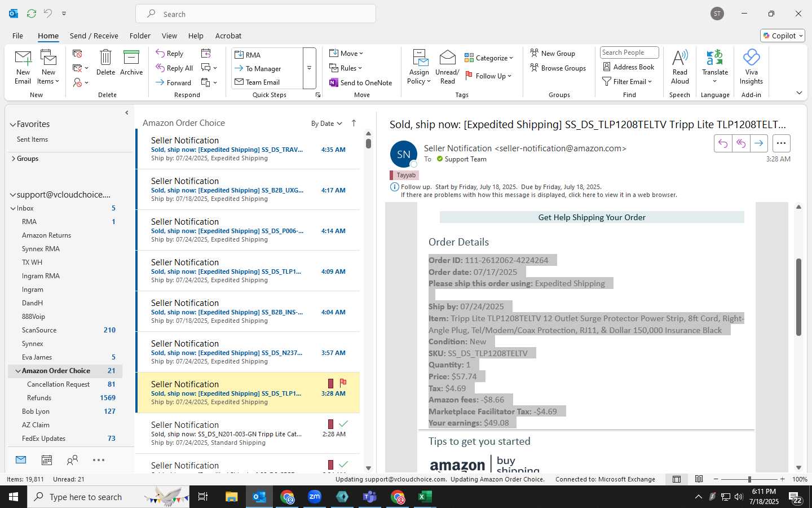Collapse the ribbon with chevron
This screenshot has width=812, height=508.
point(799,93)
